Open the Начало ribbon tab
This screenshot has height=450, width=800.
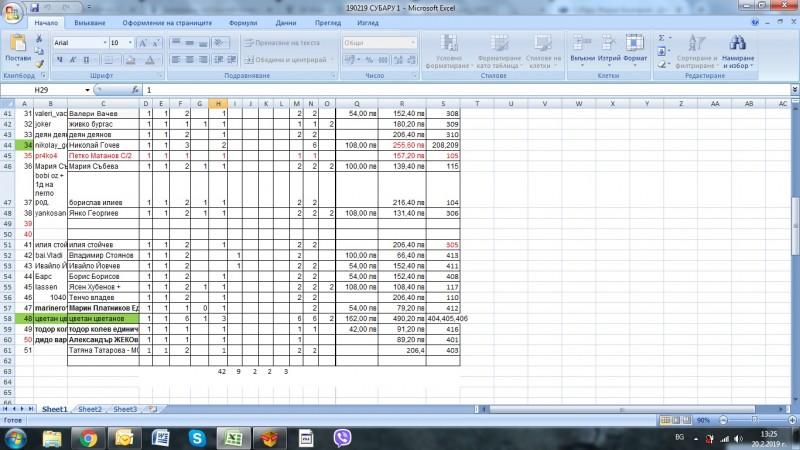pyautogui.click(x=46, y=23)
